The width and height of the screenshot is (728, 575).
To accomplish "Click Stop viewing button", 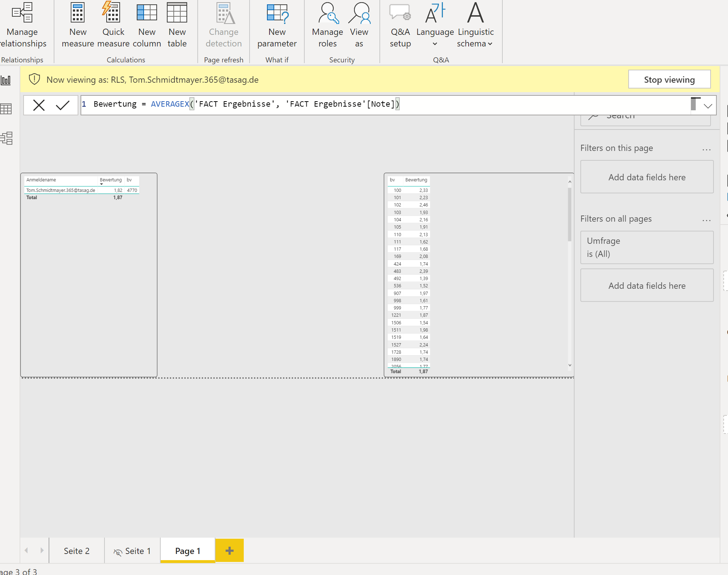I will pyautogui.click(x=669, y=79).
